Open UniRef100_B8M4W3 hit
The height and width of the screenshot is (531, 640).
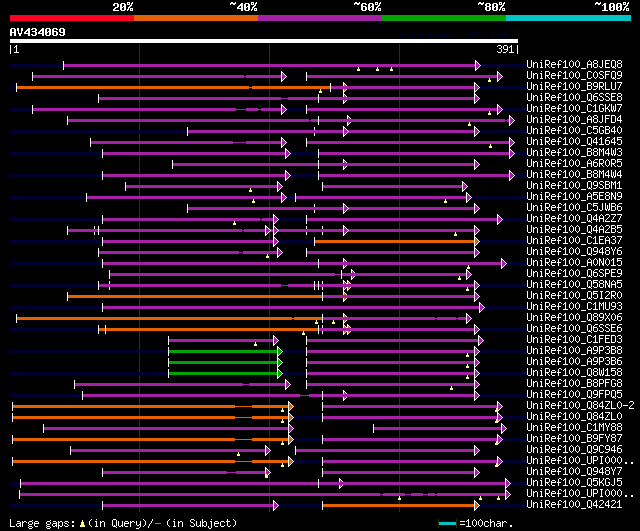tap(574, 152)
